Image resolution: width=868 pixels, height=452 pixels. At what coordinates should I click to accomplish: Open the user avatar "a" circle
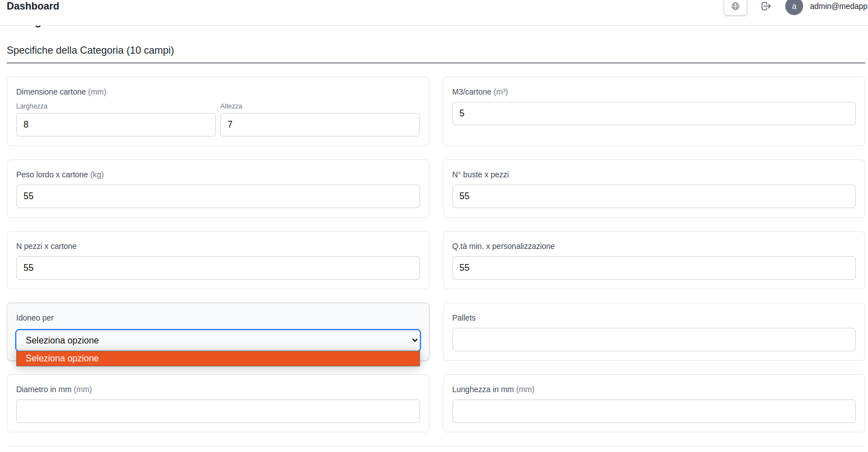794,7
